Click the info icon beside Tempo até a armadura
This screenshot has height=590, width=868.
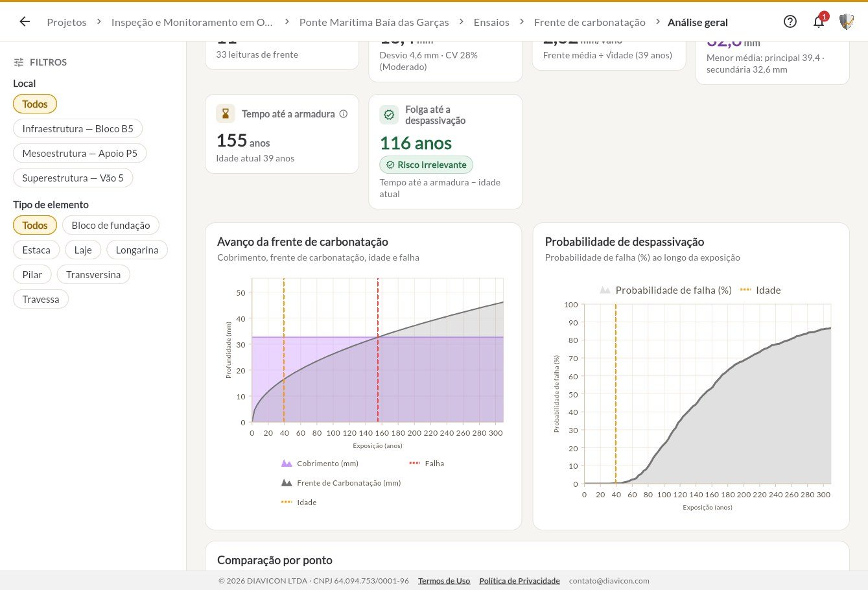344,114
